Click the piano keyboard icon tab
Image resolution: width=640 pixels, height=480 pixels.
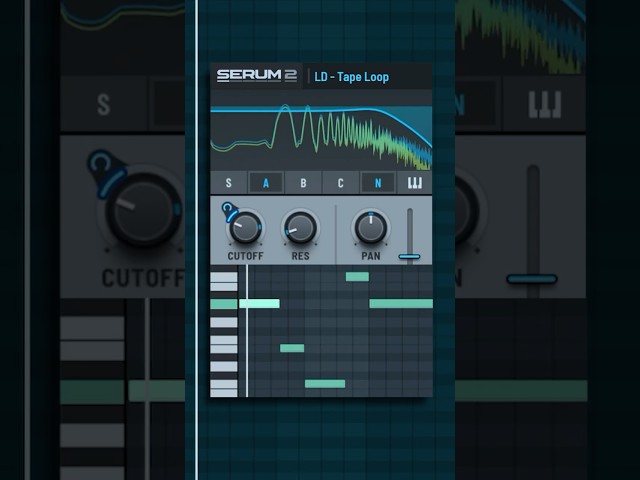pos(415,183)
